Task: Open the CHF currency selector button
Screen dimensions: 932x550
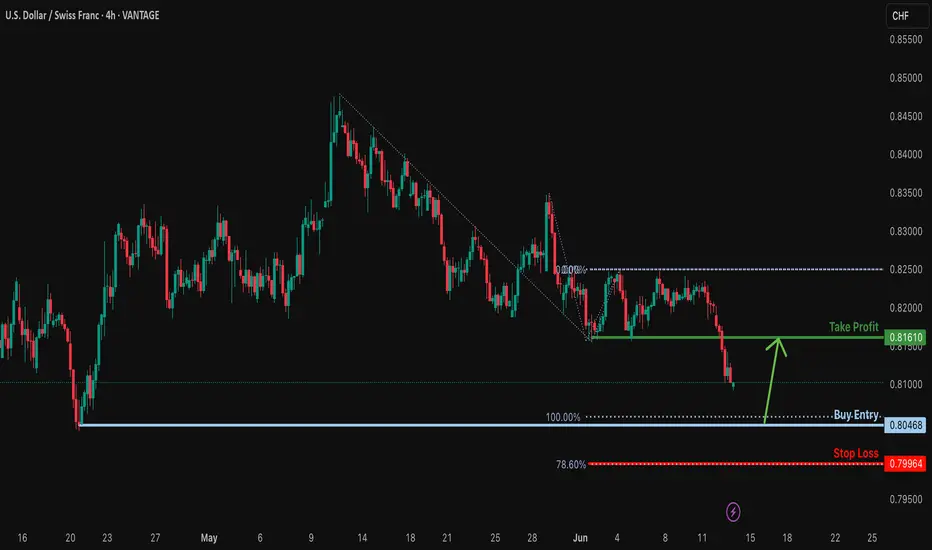Action: pos(907,16)
